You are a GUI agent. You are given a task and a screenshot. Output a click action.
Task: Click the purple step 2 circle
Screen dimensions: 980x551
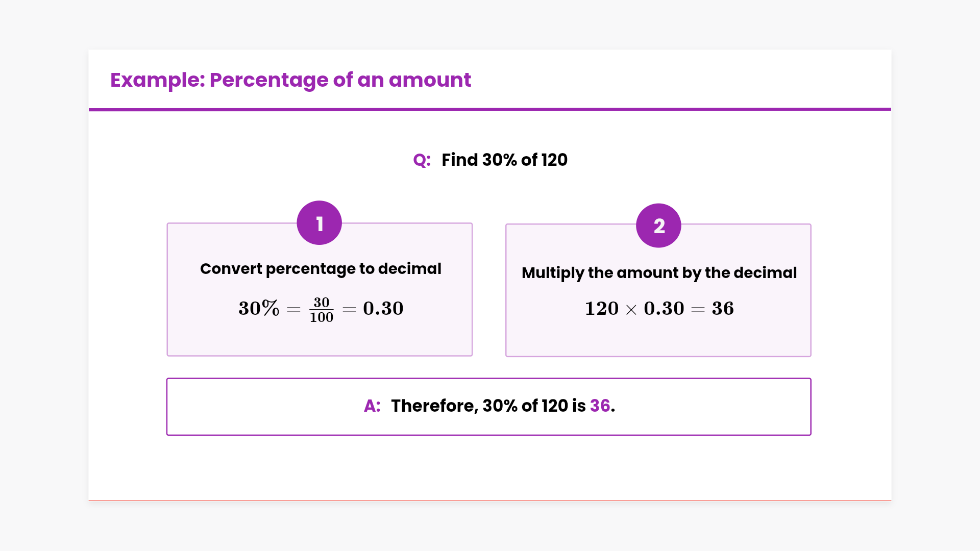tap(658, 226)
